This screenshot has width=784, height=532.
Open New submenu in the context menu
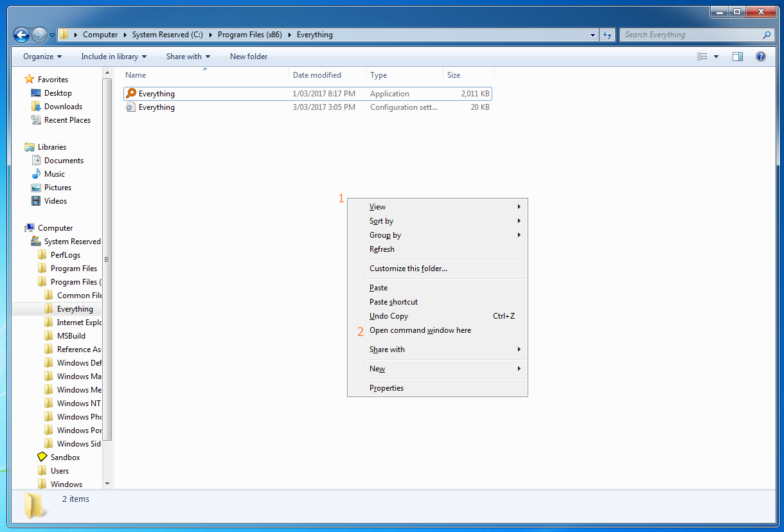437,369
